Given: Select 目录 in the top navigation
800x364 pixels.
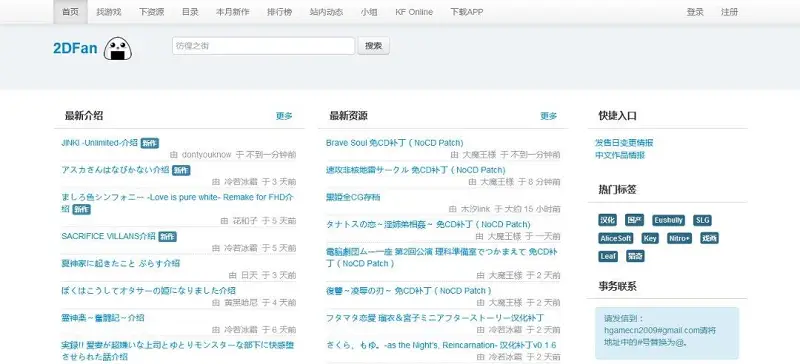Looking at the screenshot, I should click(x=190, y=12).
